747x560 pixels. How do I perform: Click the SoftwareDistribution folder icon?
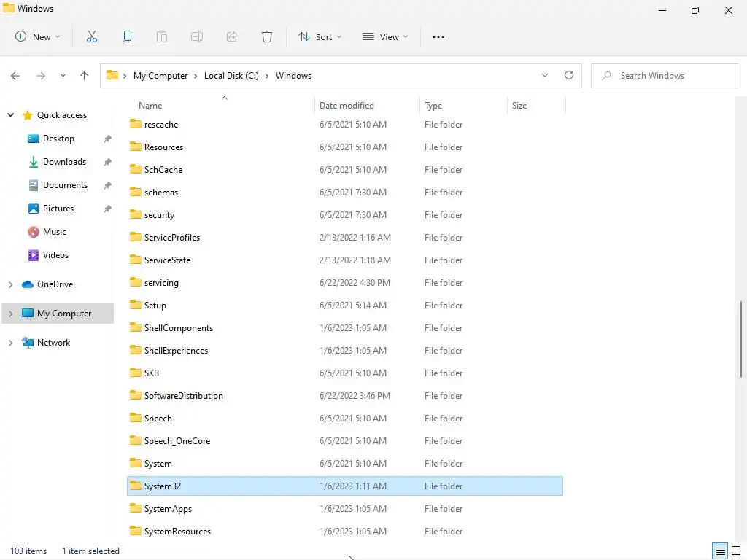(x=136, y=395)
